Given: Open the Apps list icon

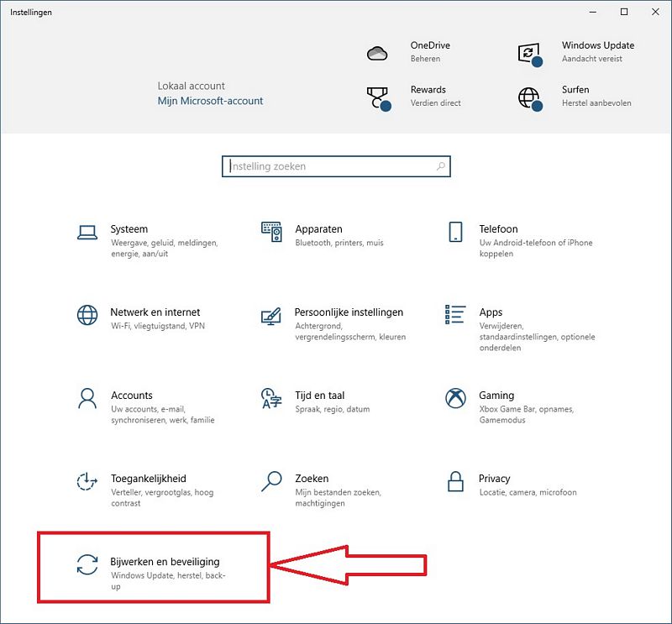Looking at the screenshot, I should click(455, 315).
